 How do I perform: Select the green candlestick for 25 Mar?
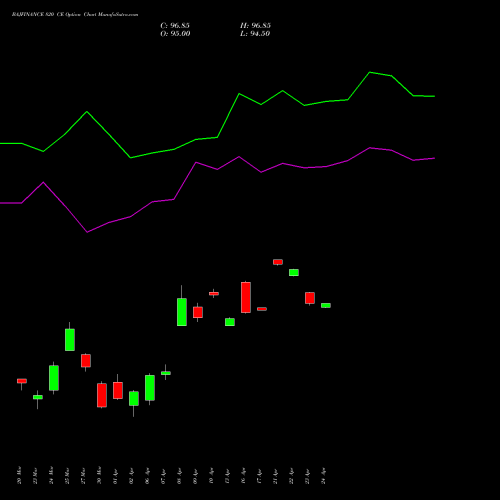pos(70,340)
